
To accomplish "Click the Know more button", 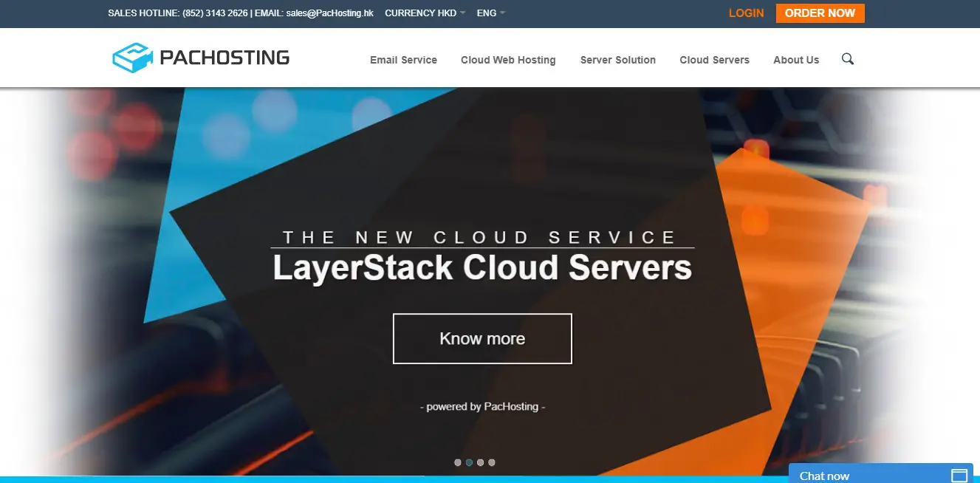I will [482, 339].
